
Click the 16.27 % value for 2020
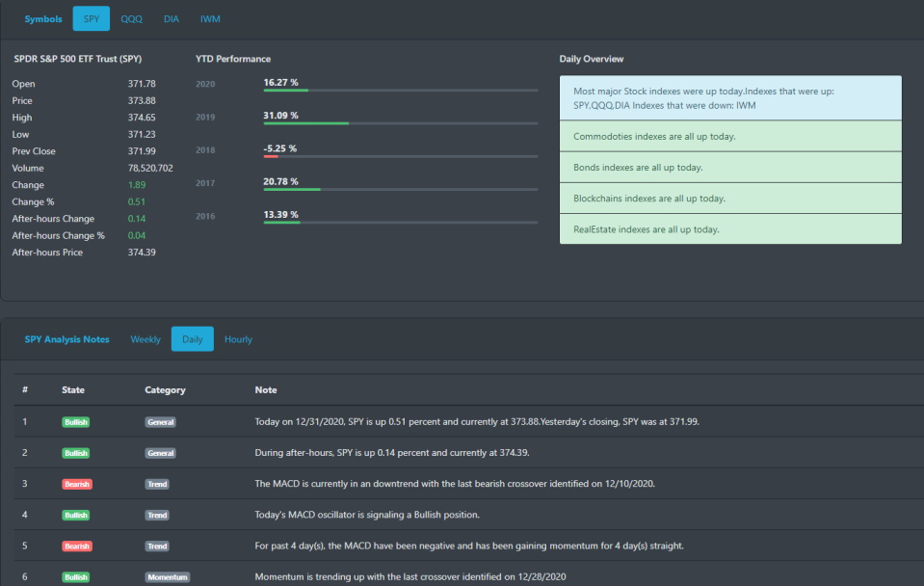pos(280,82)
